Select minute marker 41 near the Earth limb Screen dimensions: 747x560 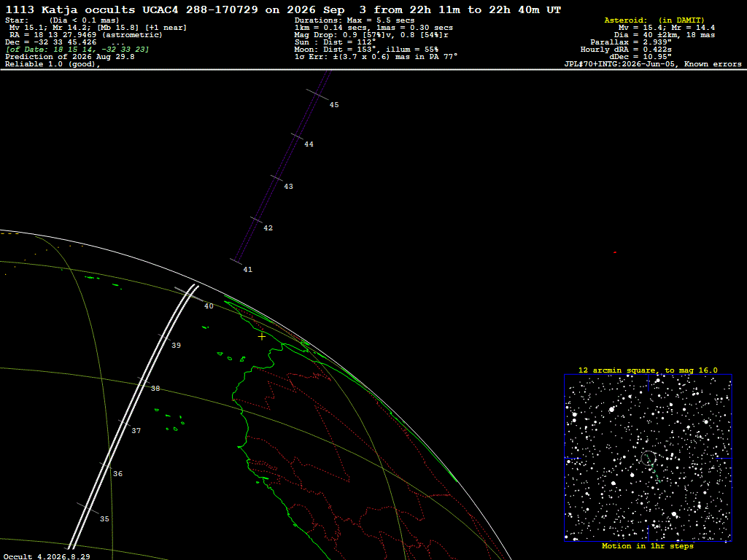click(x=248, y=270)
